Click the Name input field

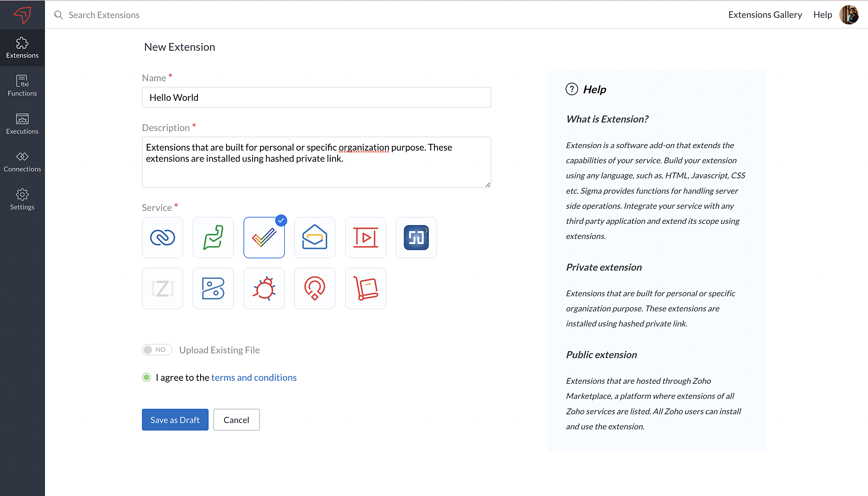click(x=316, y=97)
